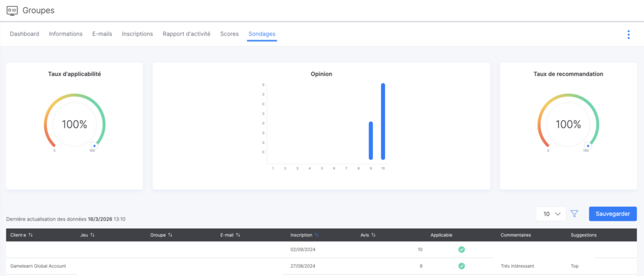Click Applicable checkmark for 02/09/2024 row
The image size is (644, 276).
click(461, 250)
